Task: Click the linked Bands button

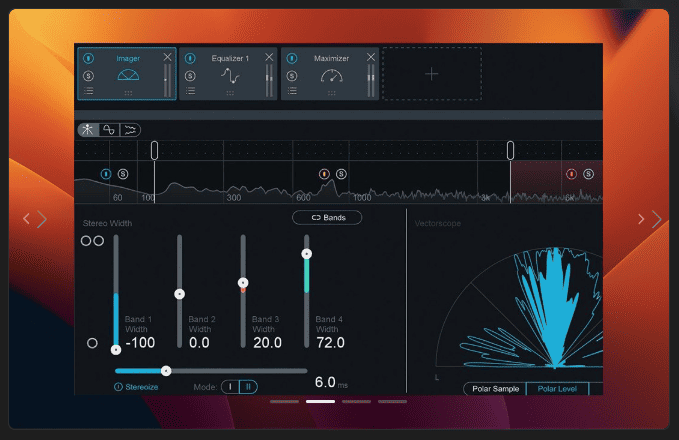Action: [327, 217]
